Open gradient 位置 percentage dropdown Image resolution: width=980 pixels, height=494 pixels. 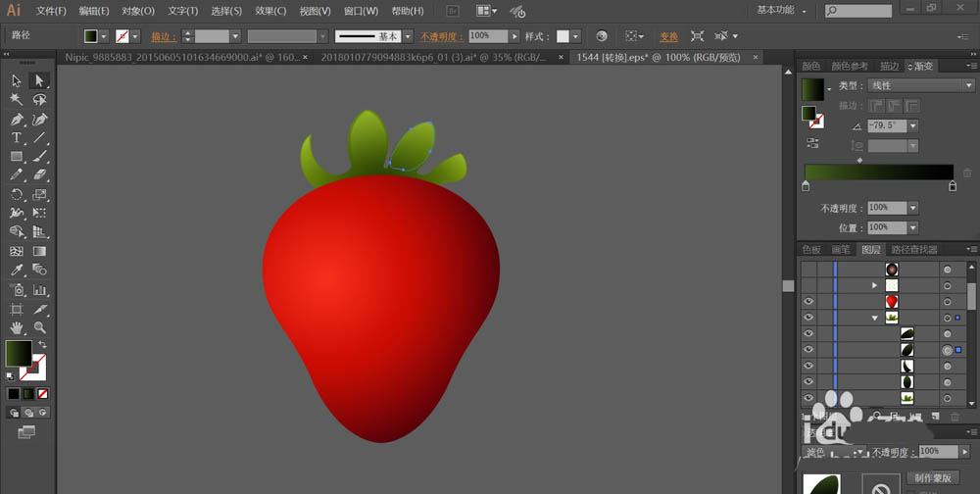pyautogui.click(x=913, y=227)
